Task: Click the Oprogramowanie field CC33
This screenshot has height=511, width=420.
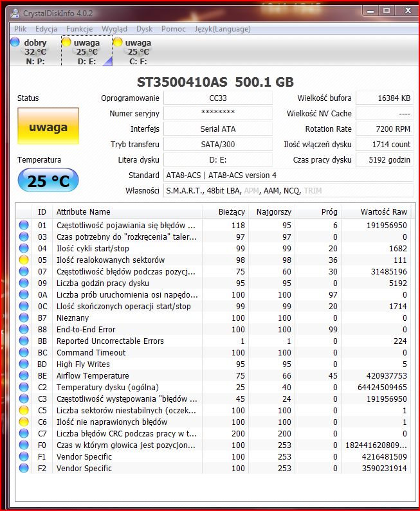Action: 218,98
